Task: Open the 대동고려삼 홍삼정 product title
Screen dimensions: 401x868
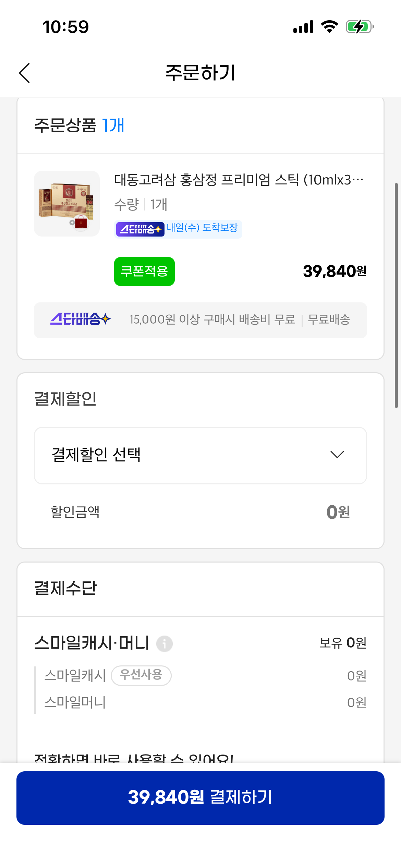Action: [239, 180]
